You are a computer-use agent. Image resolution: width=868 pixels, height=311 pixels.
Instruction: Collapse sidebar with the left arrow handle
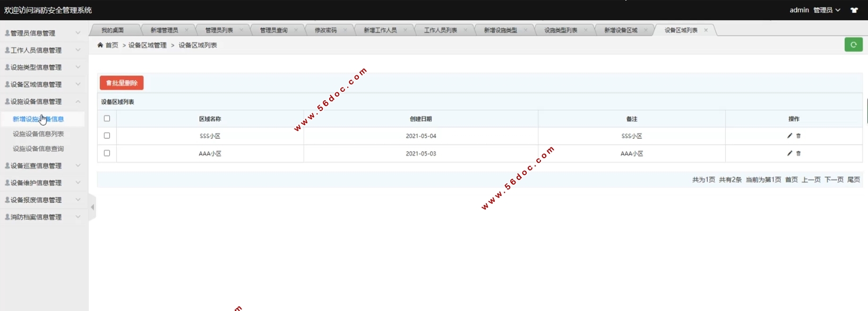click(x=92, y=207)
